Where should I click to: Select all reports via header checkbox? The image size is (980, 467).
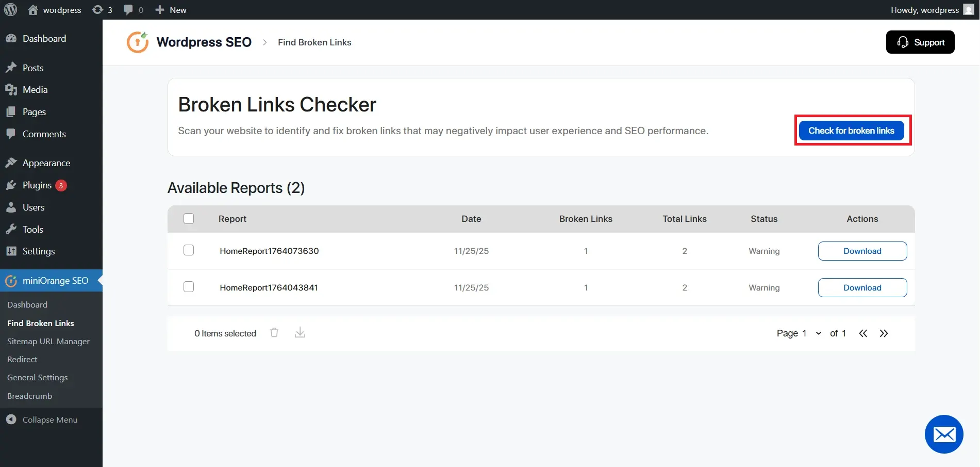point(189,218)
